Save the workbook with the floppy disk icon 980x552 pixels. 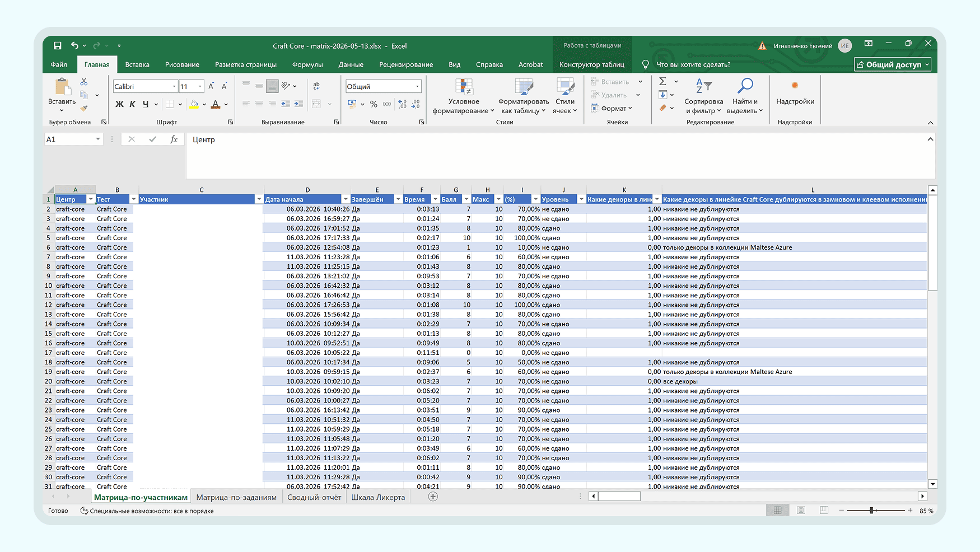tap(57, 46)
